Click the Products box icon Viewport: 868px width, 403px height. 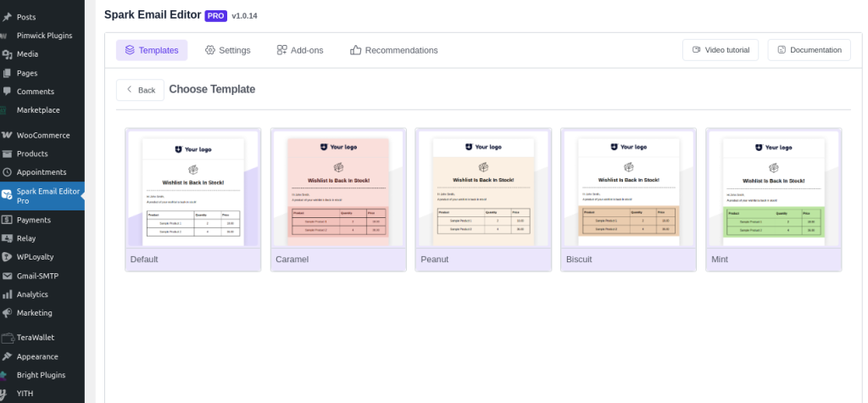tap(7, 154)
